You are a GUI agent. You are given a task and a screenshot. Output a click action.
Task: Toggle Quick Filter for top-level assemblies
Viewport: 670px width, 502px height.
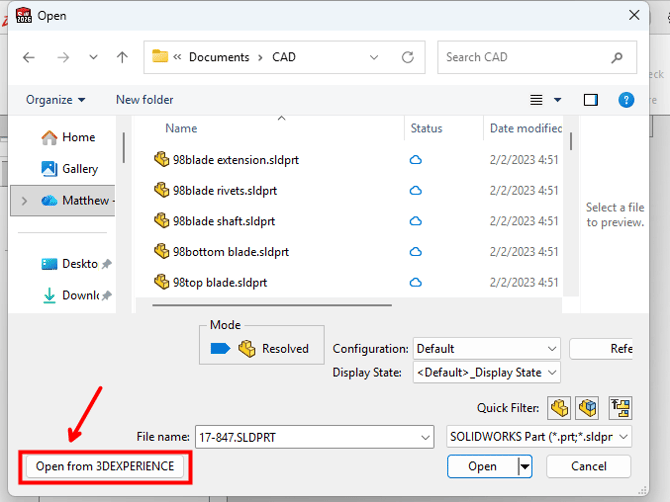[620, 408]
